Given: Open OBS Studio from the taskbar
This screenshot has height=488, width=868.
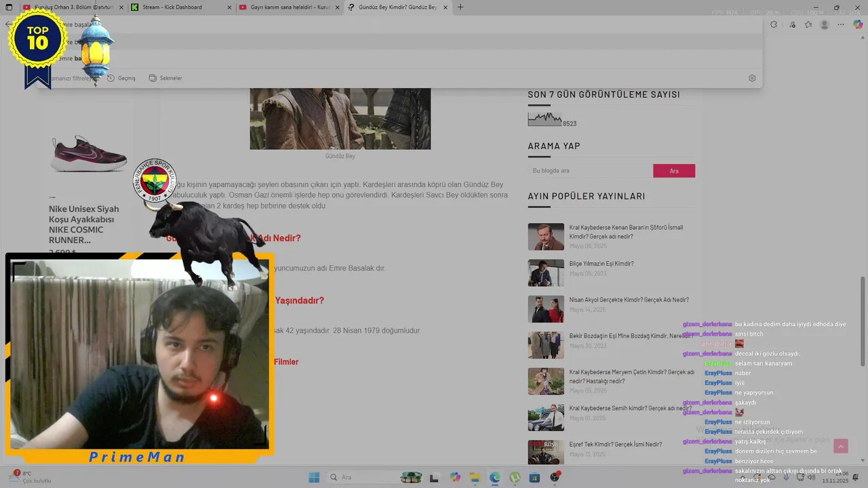Looking at the screenshot, I should 555,477.
